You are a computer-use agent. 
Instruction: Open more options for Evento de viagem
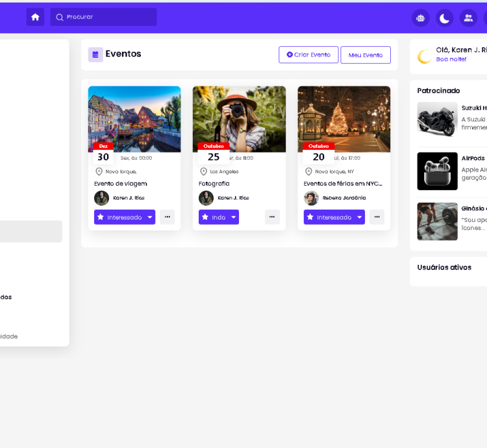[x=168, y=217]
